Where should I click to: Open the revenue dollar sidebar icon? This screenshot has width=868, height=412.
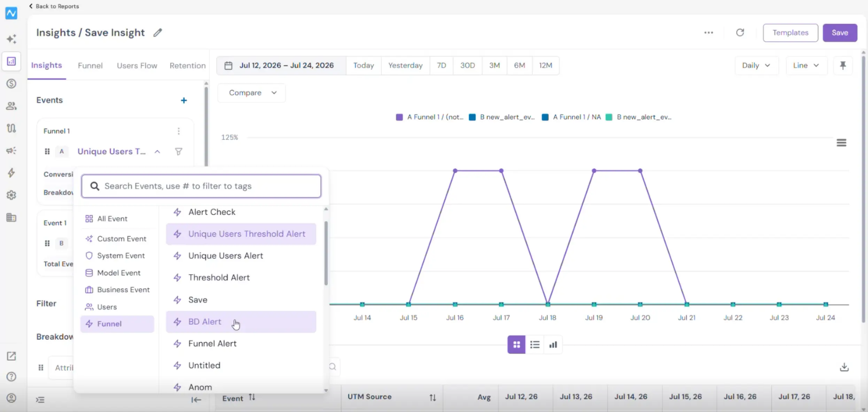pos(11,84)
